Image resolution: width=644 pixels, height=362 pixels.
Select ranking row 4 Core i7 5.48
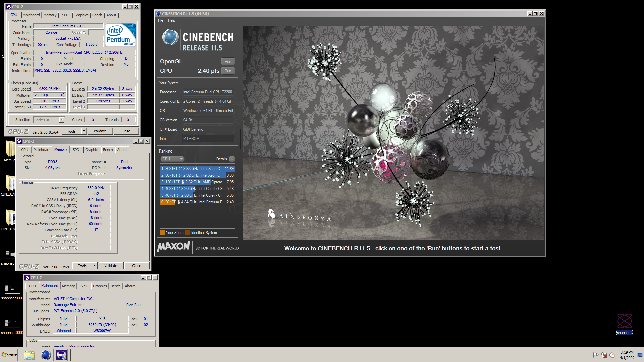point(198,189)
